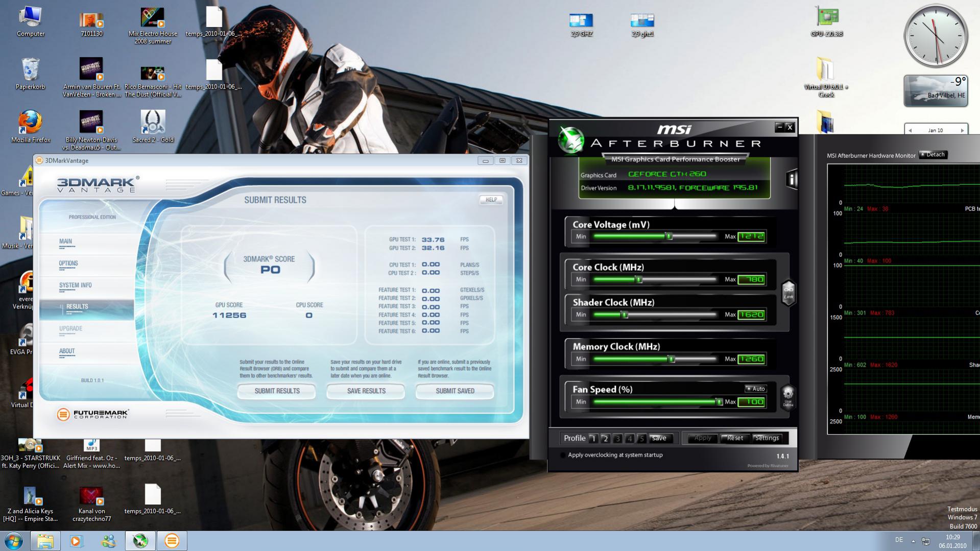Open the MAIN tab in 3DMark Vantage
The width and height of the screenshot is (980, 551).
pos(65,242)
